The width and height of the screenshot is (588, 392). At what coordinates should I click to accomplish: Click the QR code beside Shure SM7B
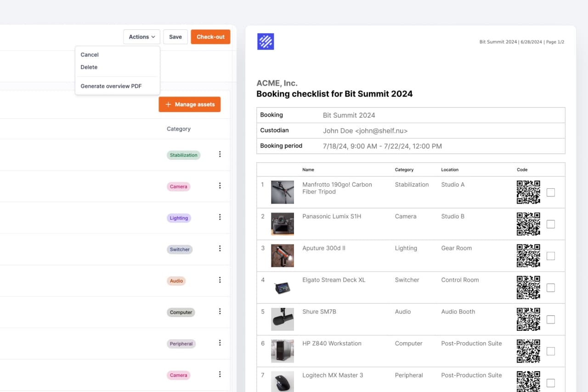coord(528,319)
